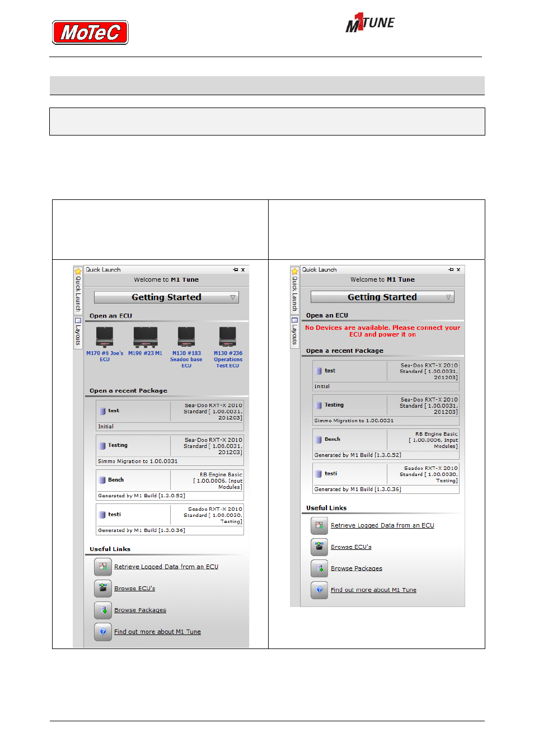The width and height of the screenshot is (534, 756).
Task: Click 'RB Engine Basic' description in left panel
Action: tap(218, 480)
